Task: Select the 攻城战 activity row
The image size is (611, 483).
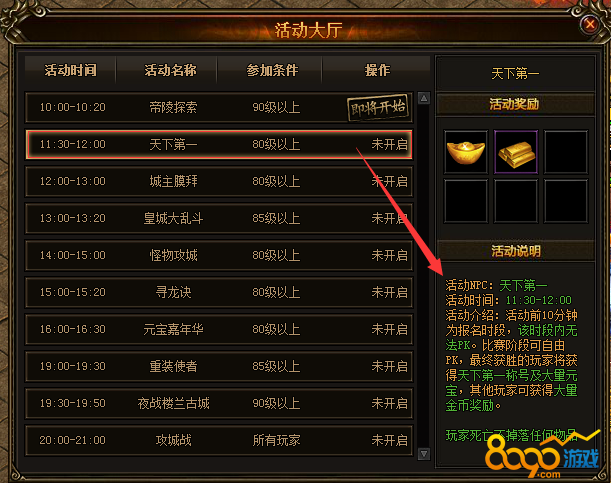Action: 219,440
